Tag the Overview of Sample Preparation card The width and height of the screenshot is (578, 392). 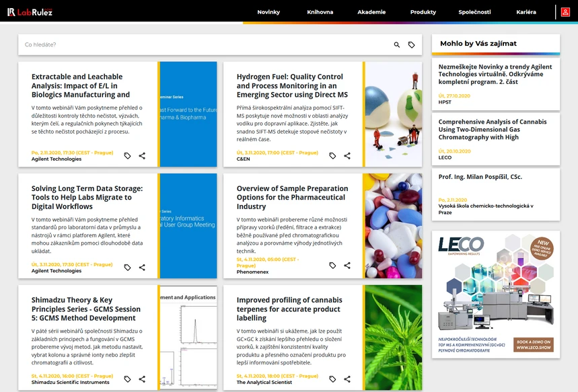332,266
